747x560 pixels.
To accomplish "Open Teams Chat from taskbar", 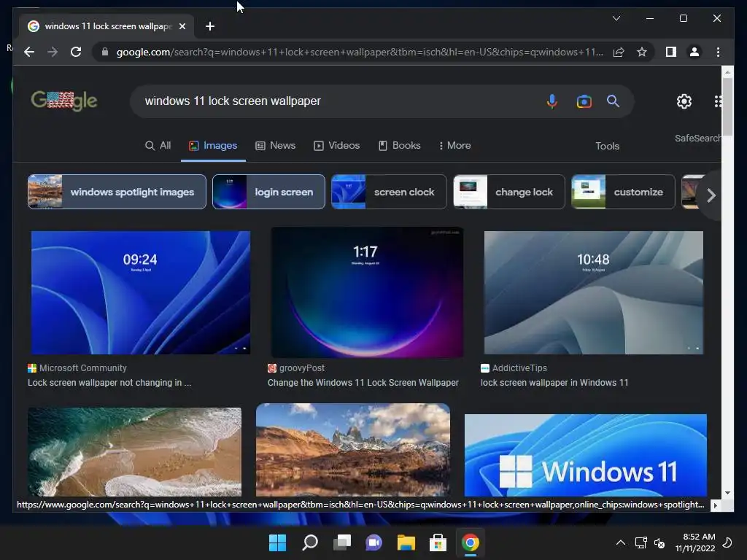I will pyautogui.click(x=374, y=542).
